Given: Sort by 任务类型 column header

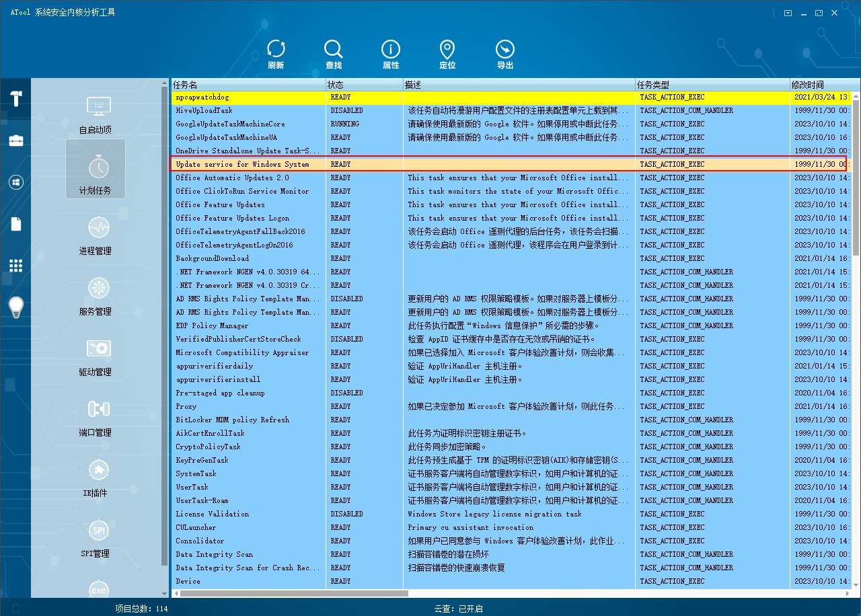Looking at the screenshot, I should pos(713,85).
